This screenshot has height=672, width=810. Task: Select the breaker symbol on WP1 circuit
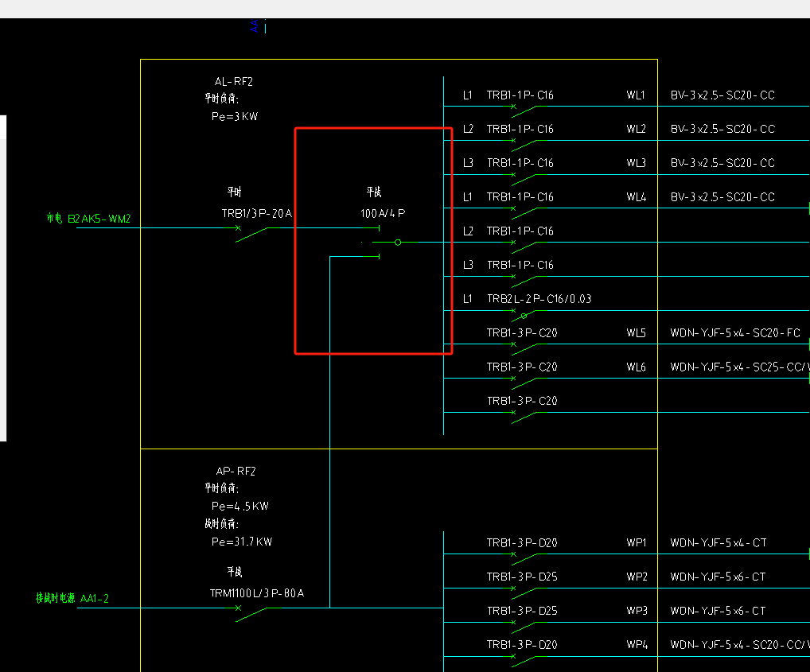click(524, 558)
